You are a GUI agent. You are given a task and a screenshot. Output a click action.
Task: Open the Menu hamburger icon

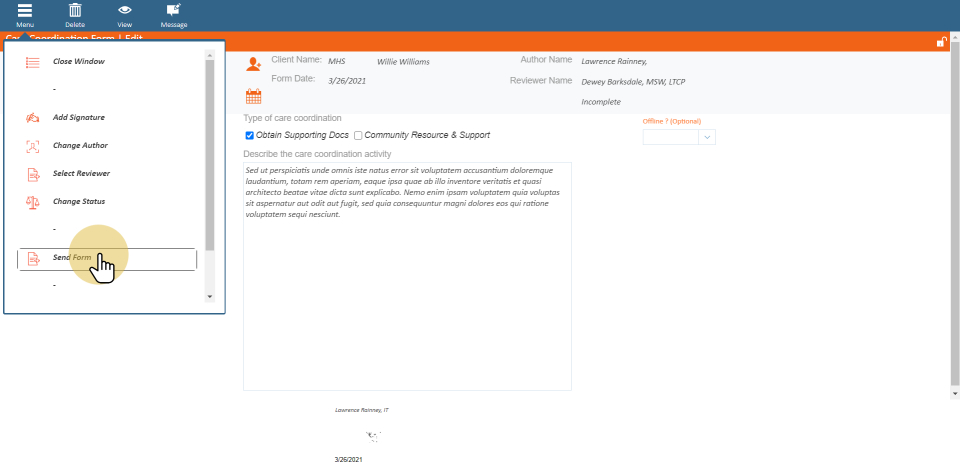[25, 10]
